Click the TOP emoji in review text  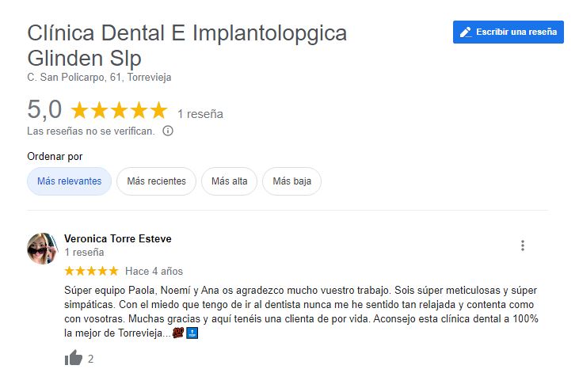pos(192,333)
